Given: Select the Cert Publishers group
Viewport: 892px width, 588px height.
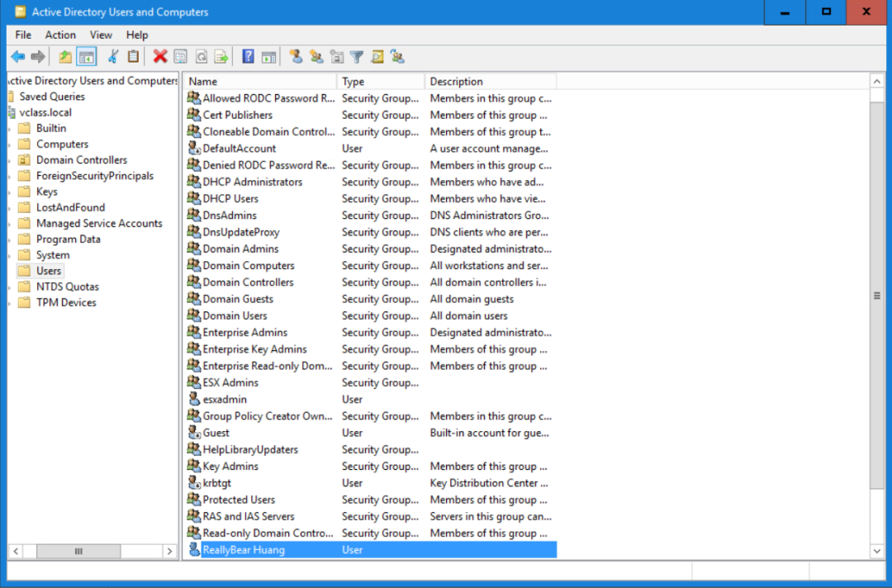Looking at the screenshot, I should [x=238, y=115].
